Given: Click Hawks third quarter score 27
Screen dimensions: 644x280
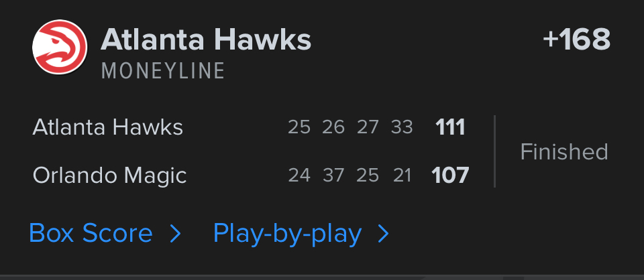Looking at the screenshot, I should tap(368, 127).
